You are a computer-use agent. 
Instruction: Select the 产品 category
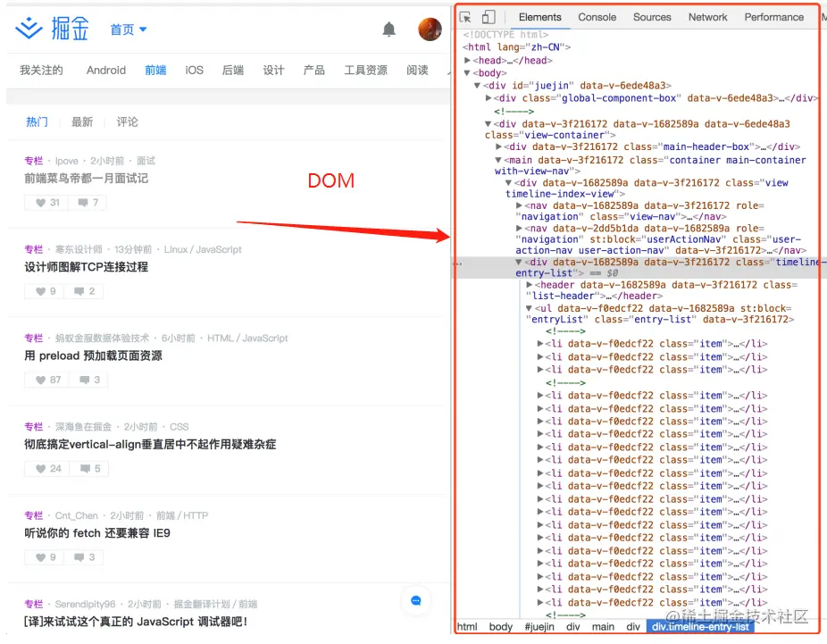tap(313, 71)
